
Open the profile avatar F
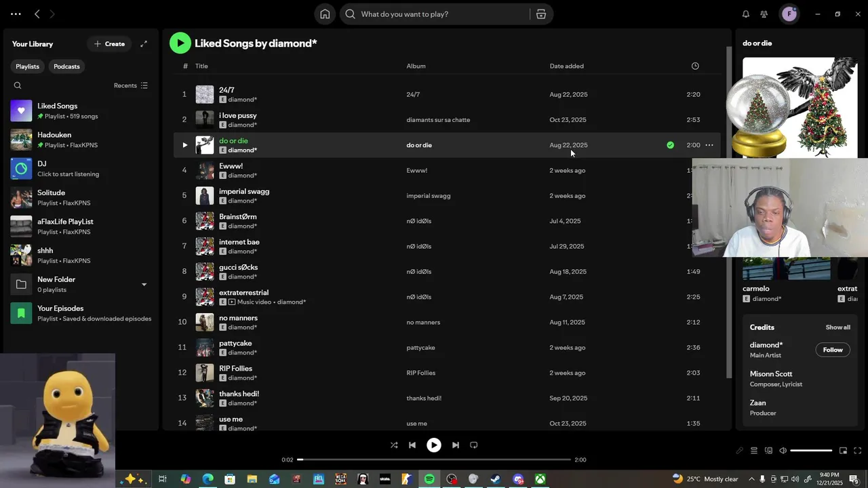click(789, 14)
